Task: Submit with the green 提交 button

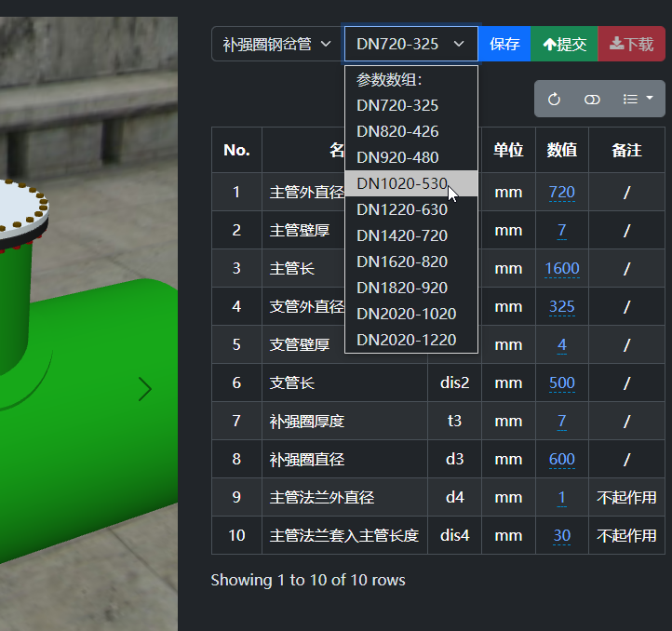Action: [x=564, y=44]
